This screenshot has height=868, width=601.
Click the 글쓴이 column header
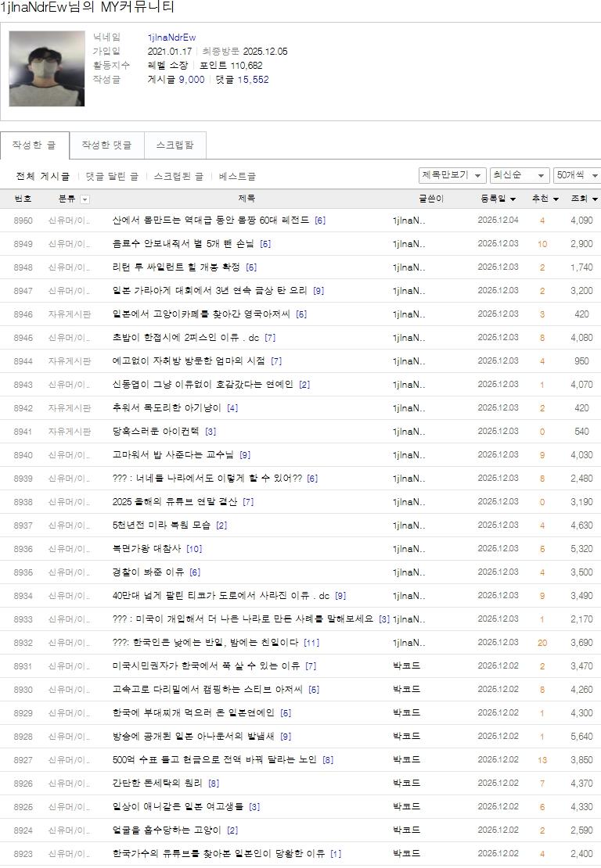click(431, 199)
